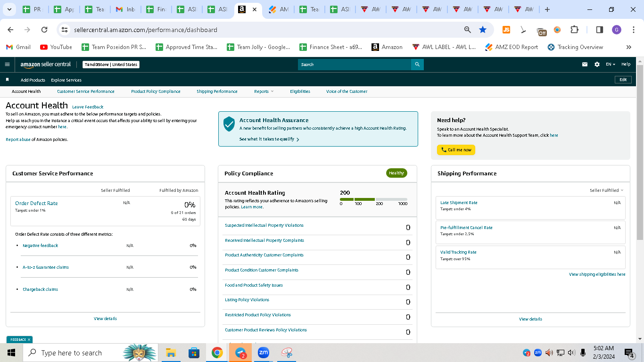Bookmark this page using the star icon
644x362 pixels.
point(483,30)
